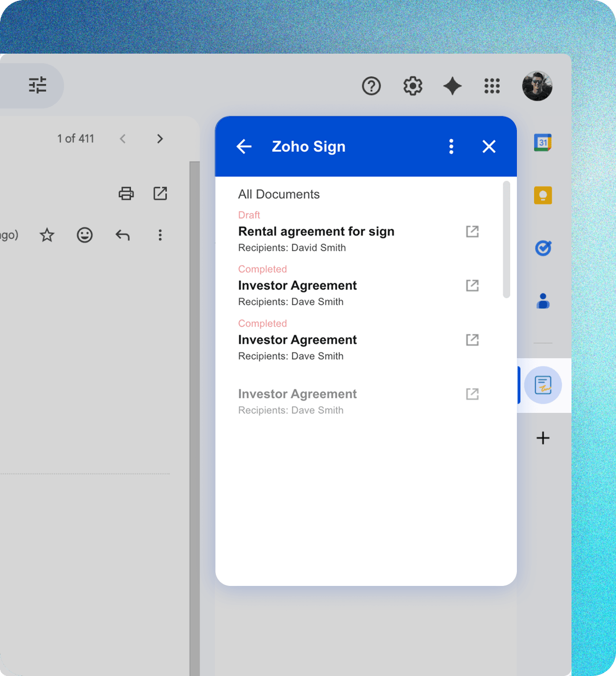Open email more options menu
This screenshot has width=616, height=676.
(160, 235)
